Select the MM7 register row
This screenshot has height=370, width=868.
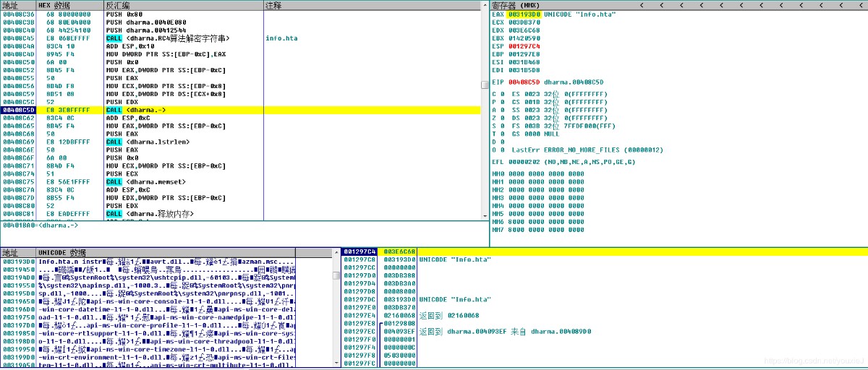537,229
